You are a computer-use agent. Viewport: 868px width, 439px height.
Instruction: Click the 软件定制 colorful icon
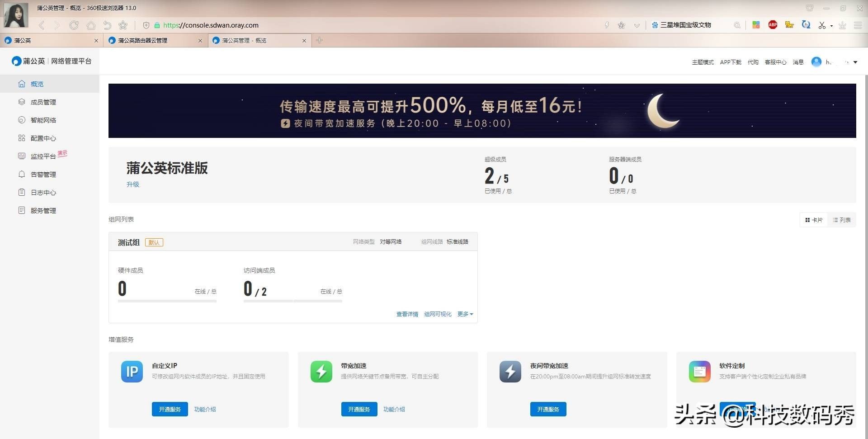pyautogui.click(x=700, y=372)
